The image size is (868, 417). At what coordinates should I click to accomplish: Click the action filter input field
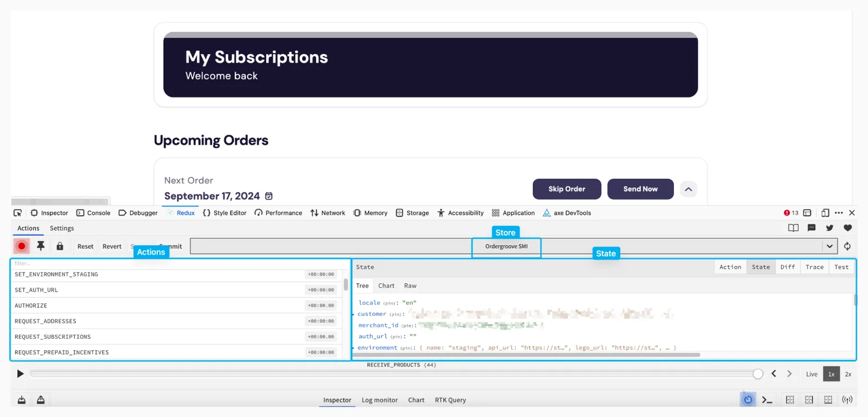(176, 263)
